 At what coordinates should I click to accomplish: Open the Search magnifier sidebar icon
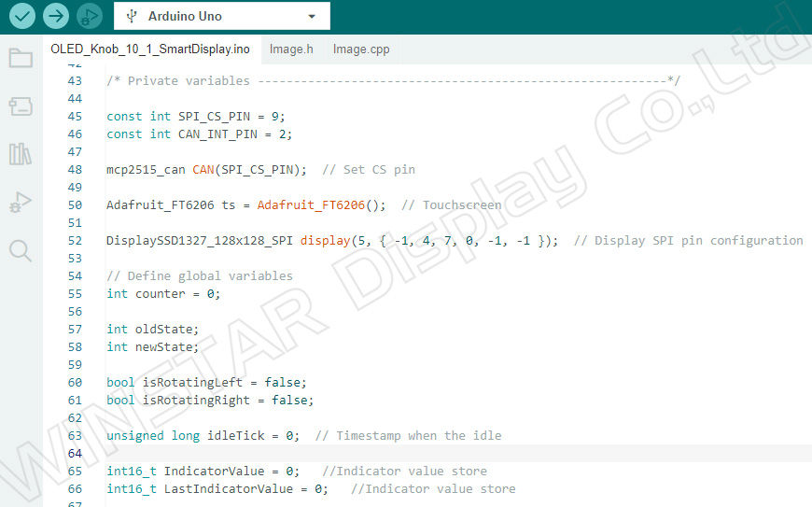click(21, 250)
